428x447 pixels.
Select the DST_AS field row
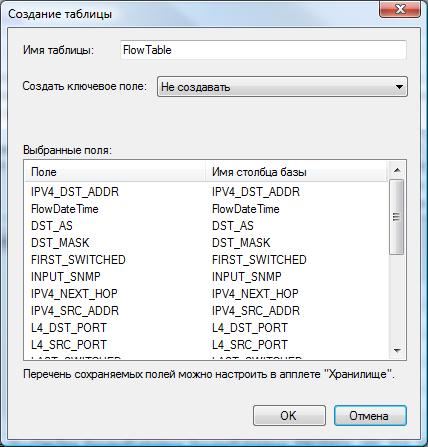pos(206,226)
